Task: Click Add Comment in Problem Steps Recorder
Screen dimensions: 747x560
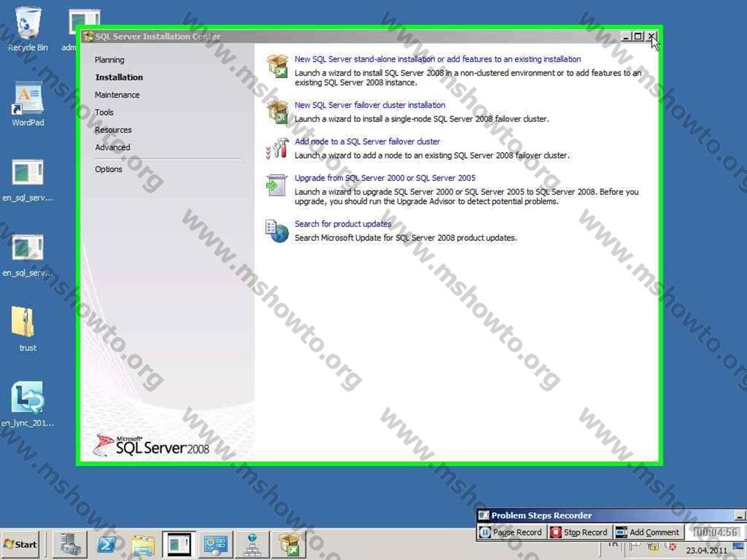Action: [648, 532]
